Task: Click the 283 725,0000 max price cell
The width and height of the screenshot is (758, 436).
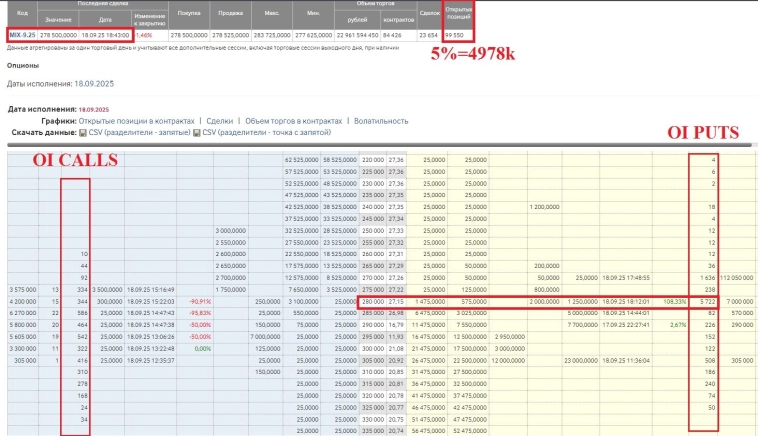Action: [272, 35]
